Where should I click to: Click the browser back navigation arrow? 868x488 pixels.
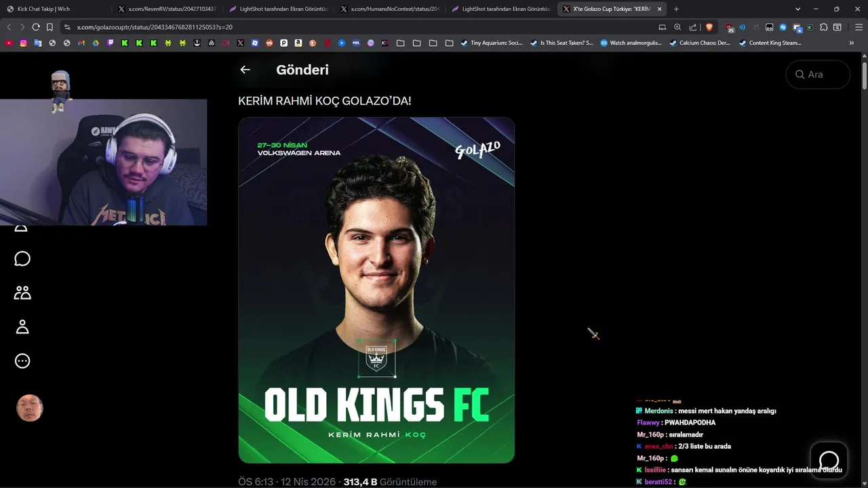pos(9,27)
